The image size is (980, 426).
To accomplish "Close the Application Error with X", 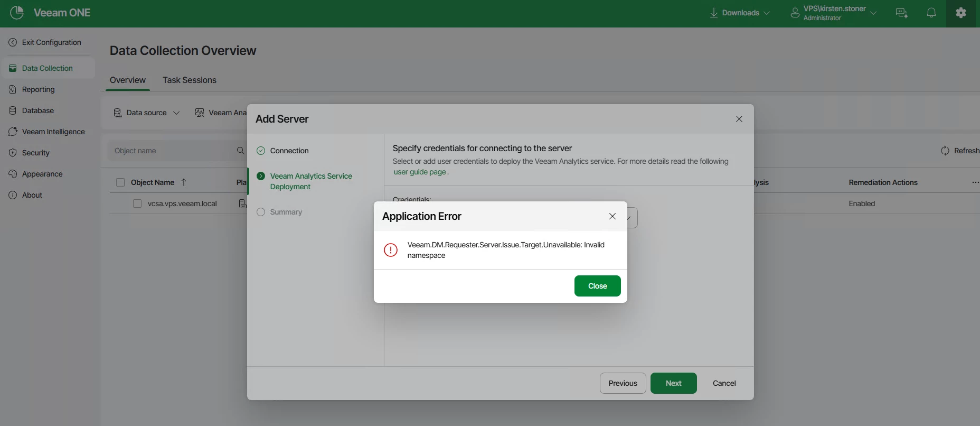I will [612, 216].
